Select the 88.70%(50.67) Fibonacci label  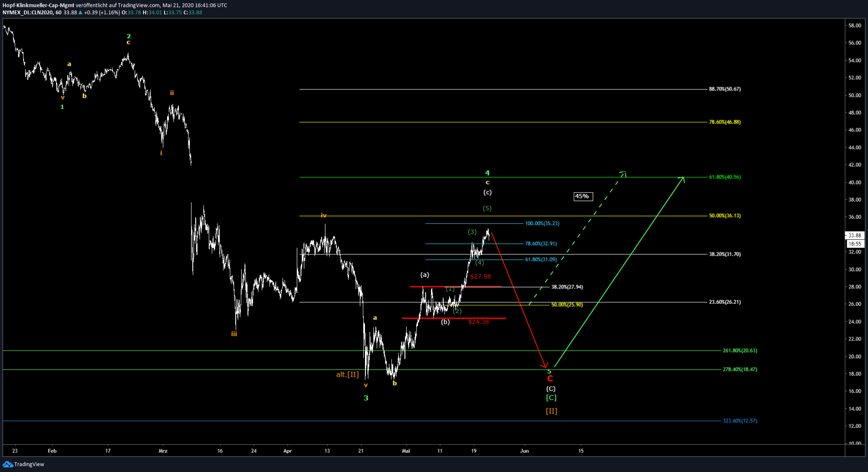coord(725,89)
